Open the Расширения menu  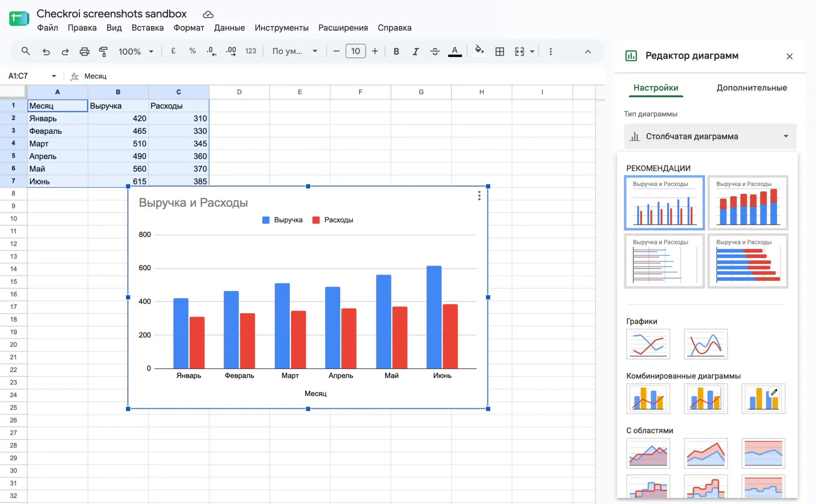coord(343,28)
